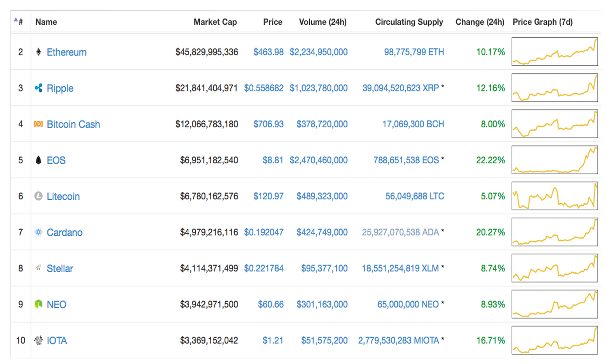Click Stellar price $0.221784

pyautogui.click(x=264, y=268)
